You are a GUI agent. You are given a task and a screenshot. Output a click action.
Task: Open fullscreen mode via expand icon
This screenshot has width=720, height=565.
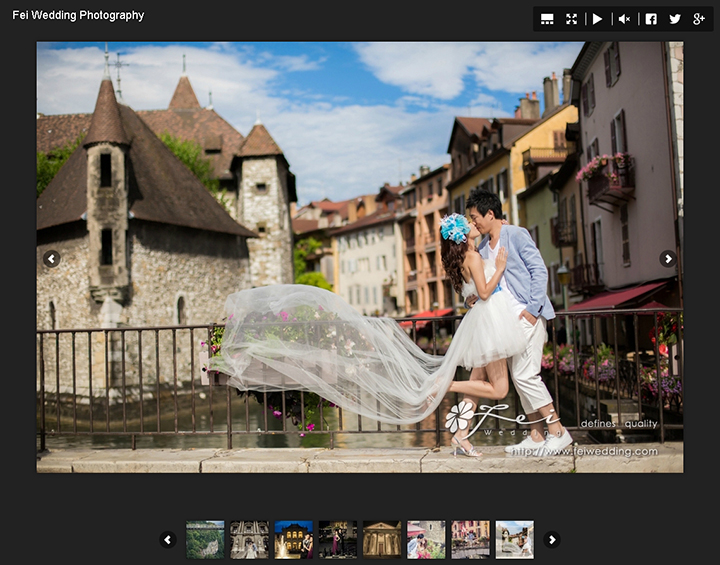click(571, 19)
